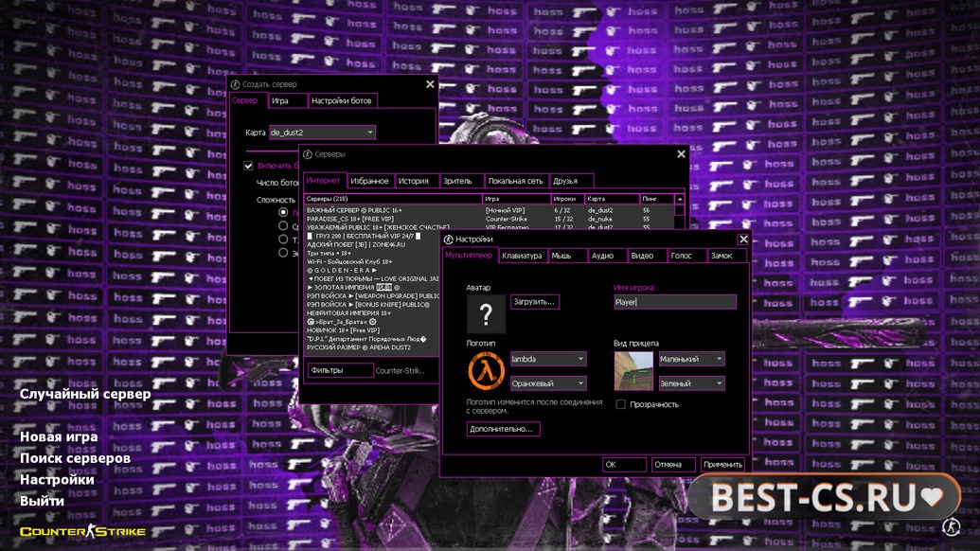Open the Зеленый crosshair color dropdown

(691, 382)
